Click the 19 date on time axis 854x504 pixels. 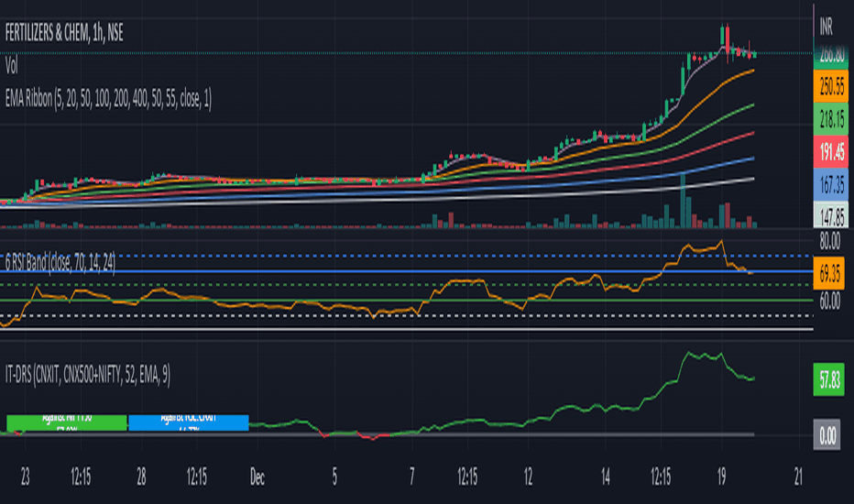pos(721,477)
